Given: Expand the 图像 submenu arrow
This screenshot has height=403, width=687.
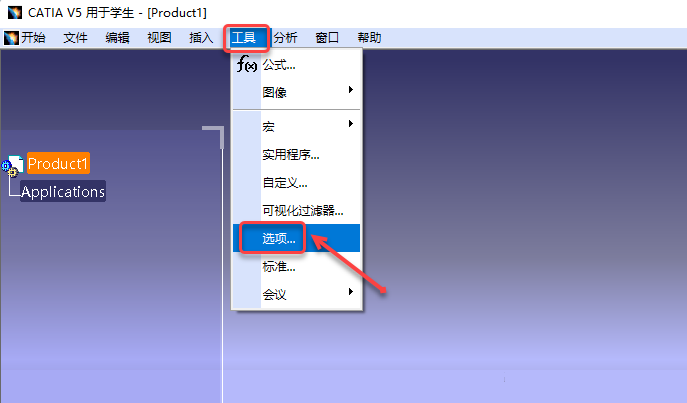Looking at the screenshot, I should point(351,90).
